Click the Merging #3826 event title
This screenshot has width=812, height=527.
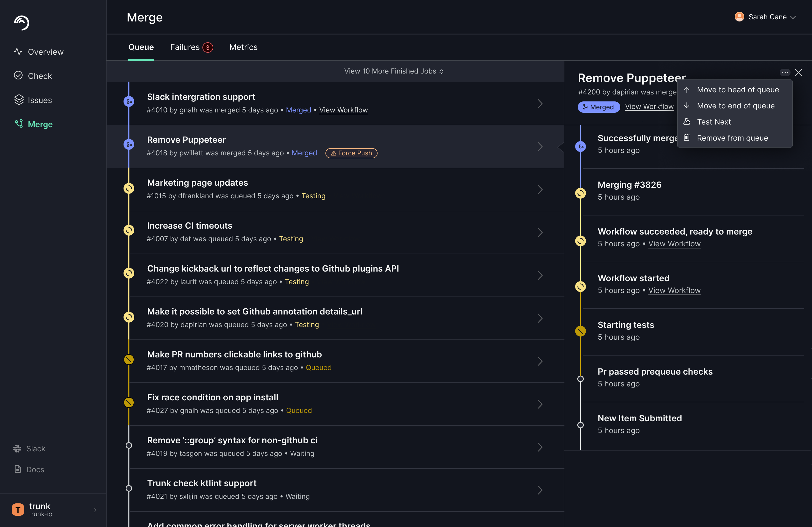tap(629, 185)
